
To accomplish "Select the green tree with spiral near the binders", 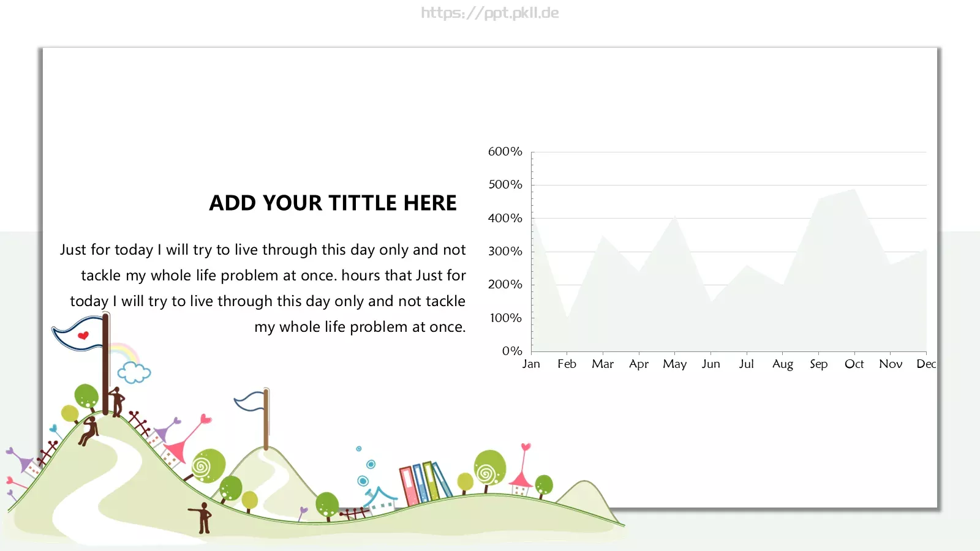I will tap(489, 468).
